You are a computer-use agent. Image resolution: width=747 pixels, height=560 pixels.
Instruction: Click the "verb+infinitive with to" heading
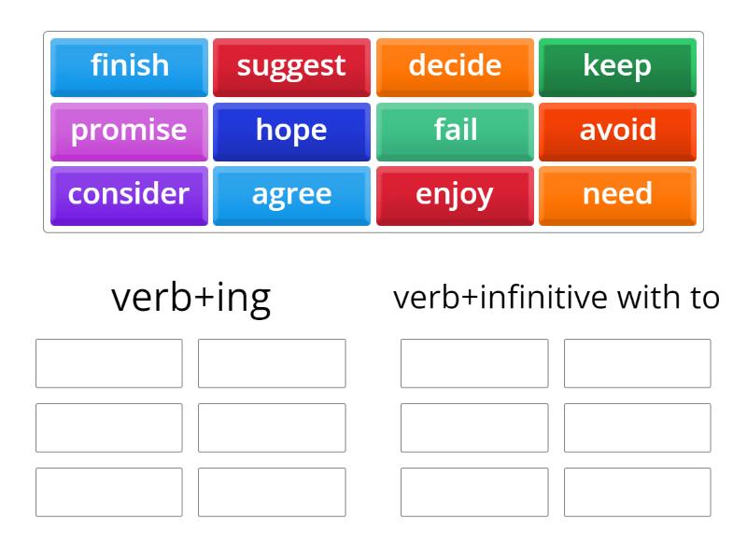[557, 297]
